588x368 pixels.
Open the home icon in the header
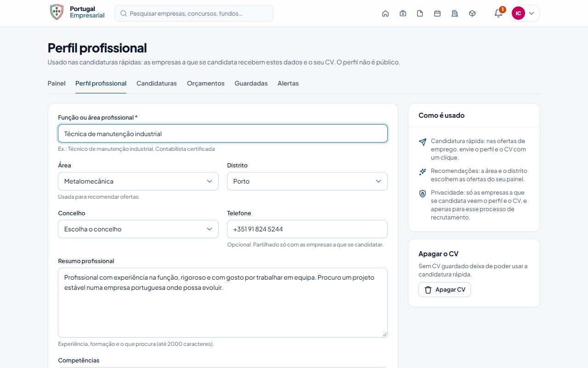[x=385, y=13]
